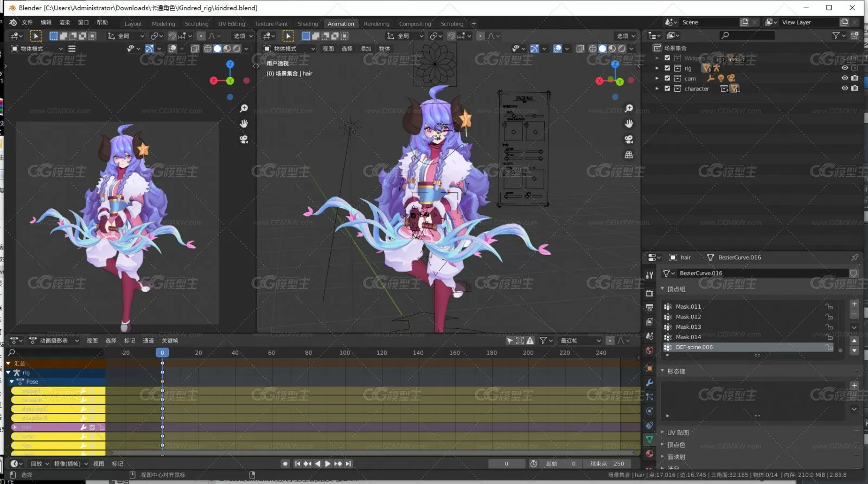Screen dimensions: 868x484
Task: Open the Object properties tab icon
Action: (649, 368)
